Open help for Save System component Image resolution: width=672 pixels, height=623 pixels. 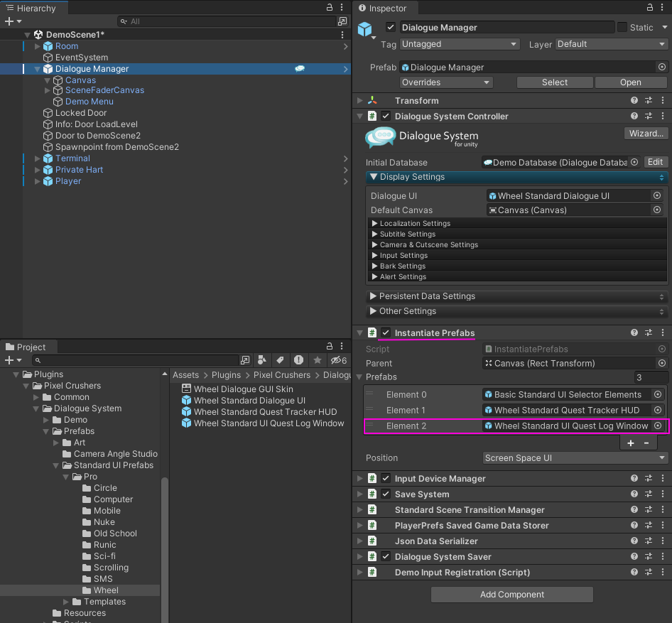[634, 494]
